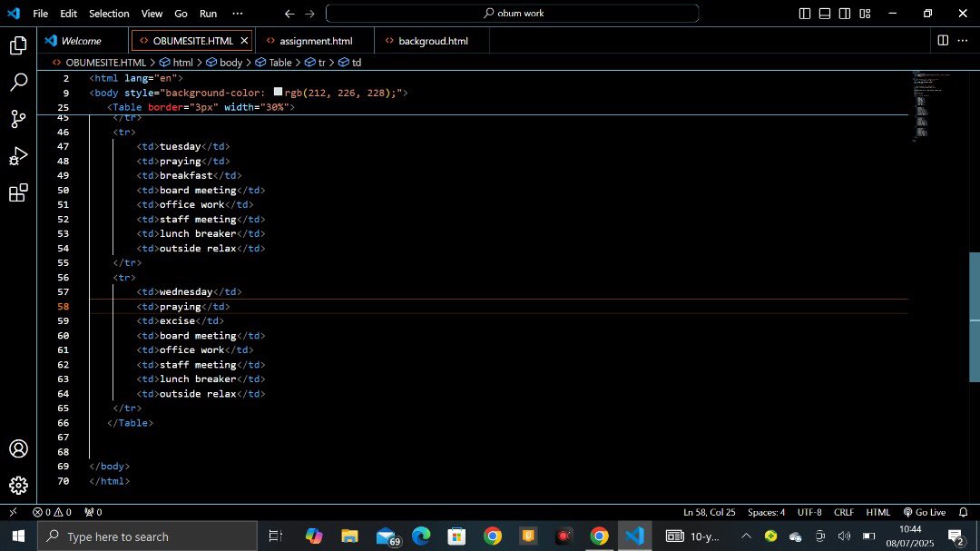
Task: Click the text excise on line 59
Action: pyautogui.click(x=178, y=320)
